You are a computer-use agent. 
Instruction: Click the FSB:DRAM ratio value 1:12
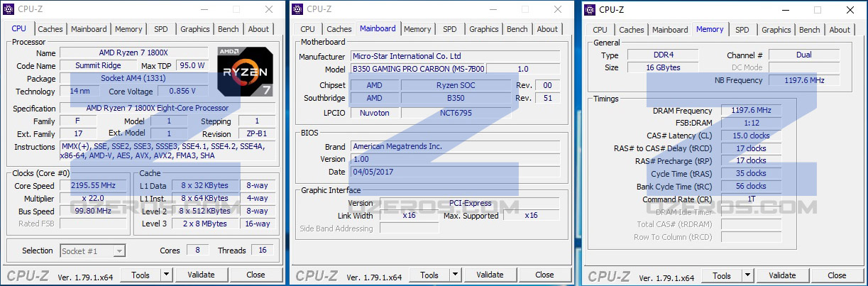752,123
